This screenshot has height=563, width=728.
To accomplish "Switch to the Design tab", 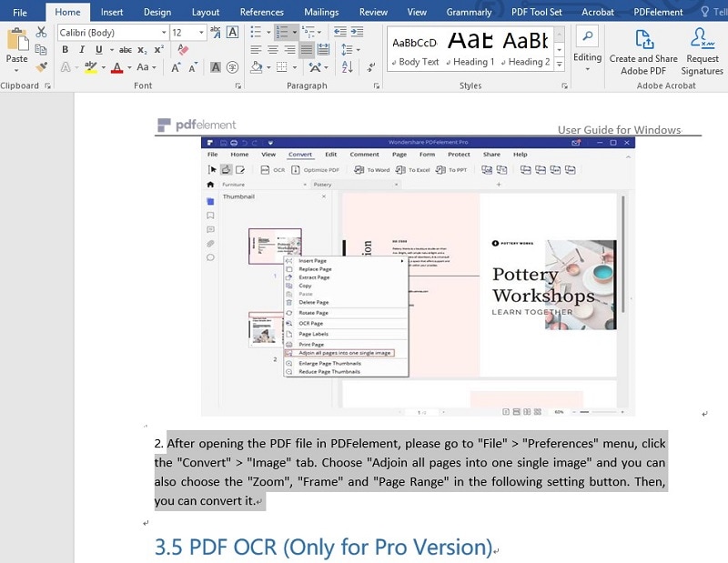I will (157, 12).
